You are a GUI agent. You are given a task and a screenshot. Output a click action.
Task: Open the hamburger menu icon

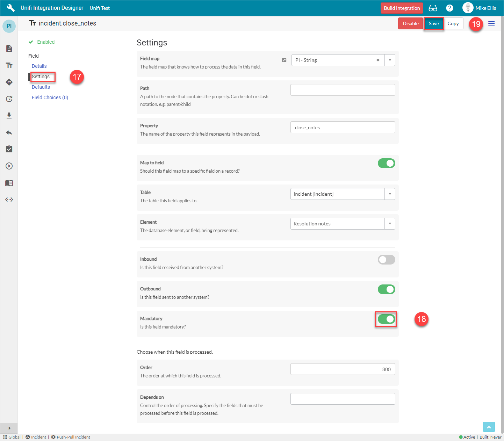[x=491, y=23]
